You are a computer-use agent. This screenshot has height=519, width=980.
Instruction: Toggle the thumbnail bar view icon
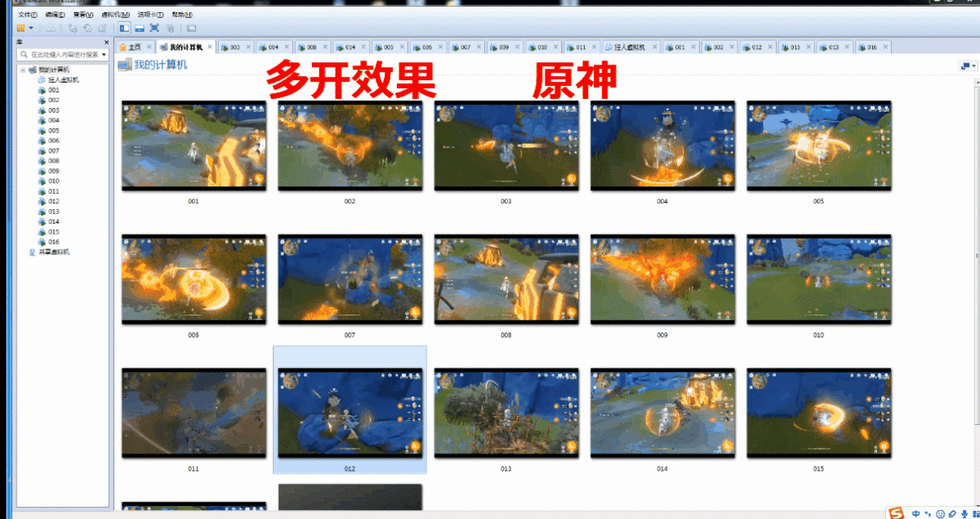[139, 28]
